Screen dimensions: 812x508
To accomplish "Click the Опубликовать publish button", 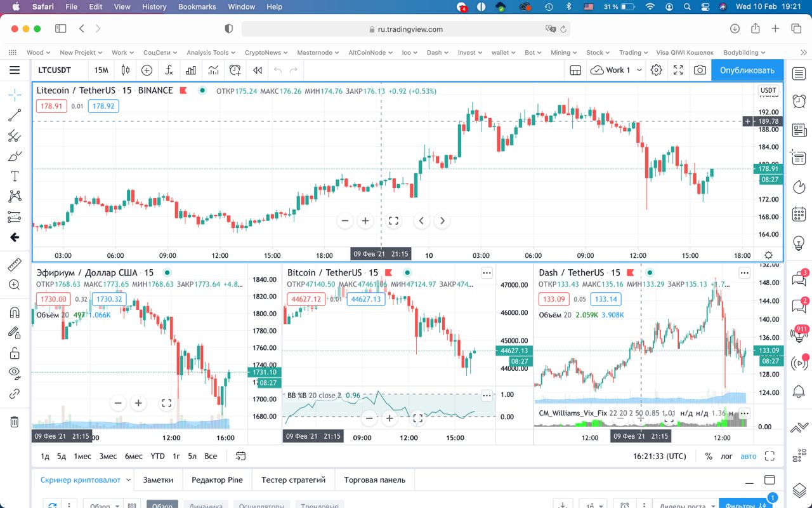I will 747,70.
